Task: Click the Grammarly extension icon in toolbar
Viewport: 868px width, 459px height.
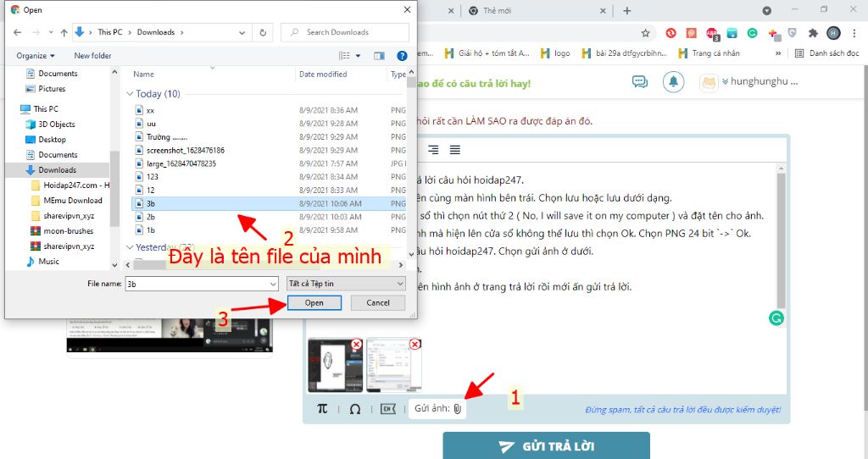Action: [x=752, y=33]
